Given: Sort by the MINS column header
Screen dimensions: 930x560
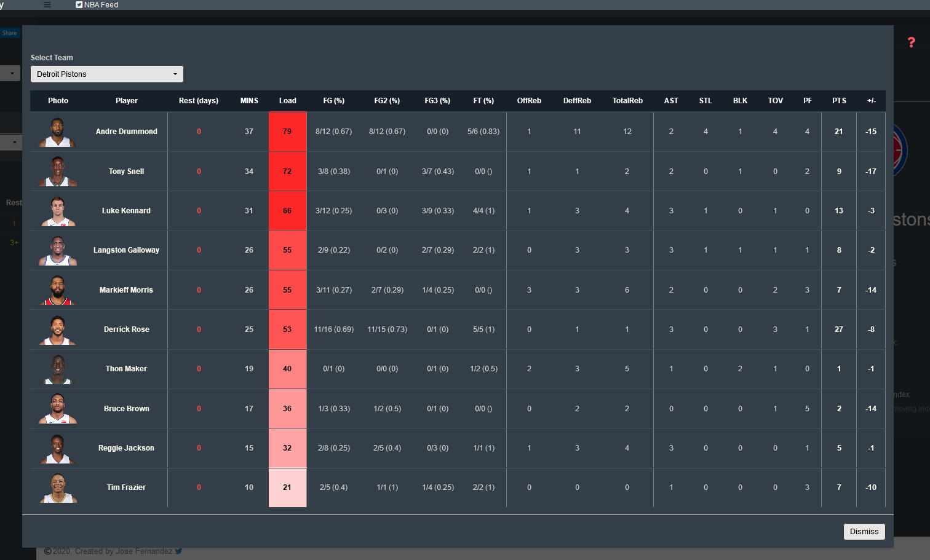Looking at the screenshot, I should click(249, 101).
